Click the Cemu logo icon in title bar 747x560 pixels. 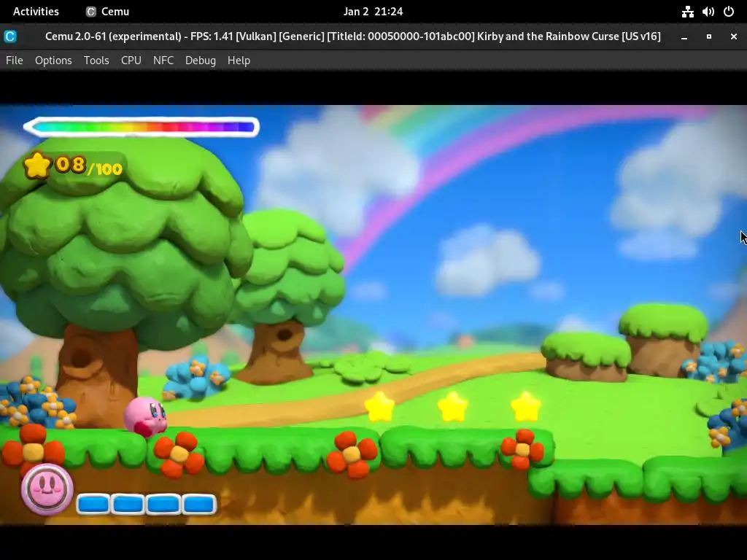pos(10,36)
